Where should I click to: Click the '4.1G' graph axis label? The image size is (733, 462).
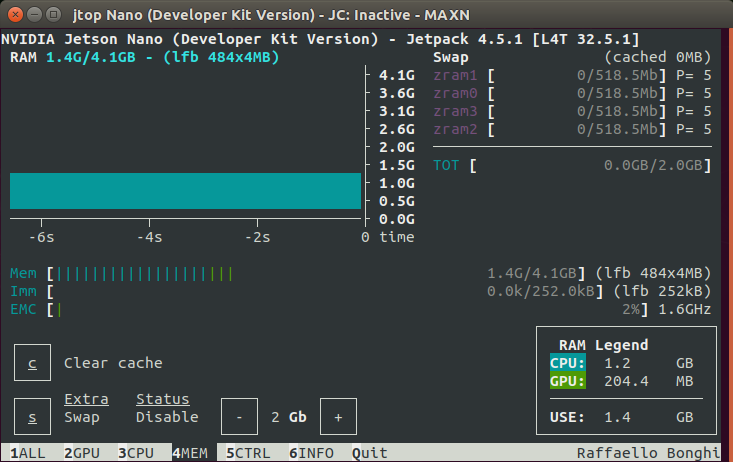click(x=397, y=75)
